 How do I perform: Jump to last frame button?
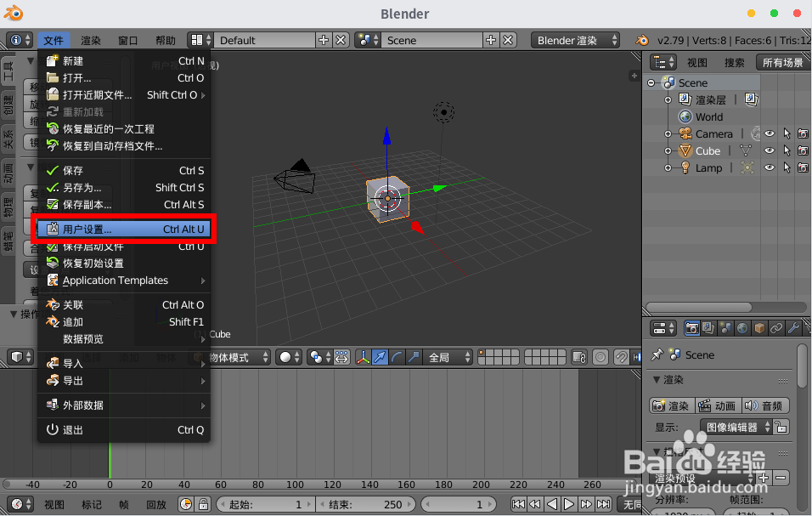603,504
